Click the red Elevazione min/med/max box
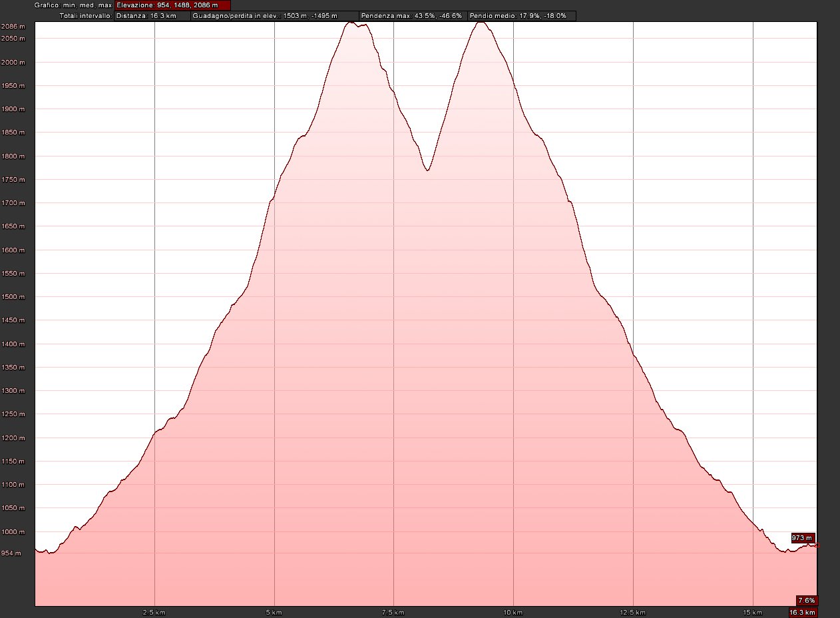The height and width of the screenshot is (618, 840). 172,5
